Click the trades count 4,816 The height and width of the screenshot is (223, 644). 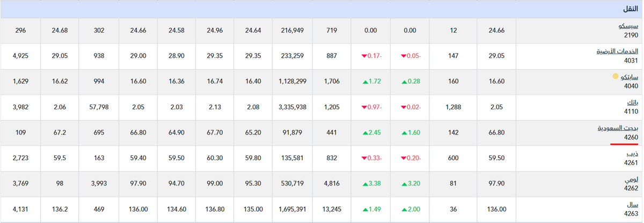tap(331, 184)
